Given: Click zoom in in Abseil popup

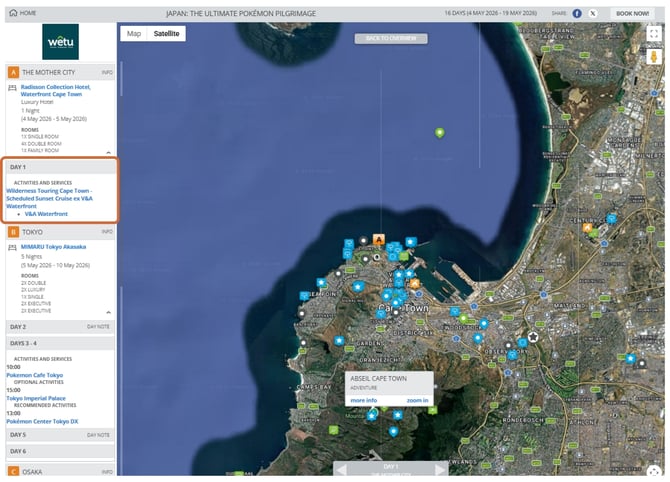Looking at the screenshot, I should tap(417, 400).
